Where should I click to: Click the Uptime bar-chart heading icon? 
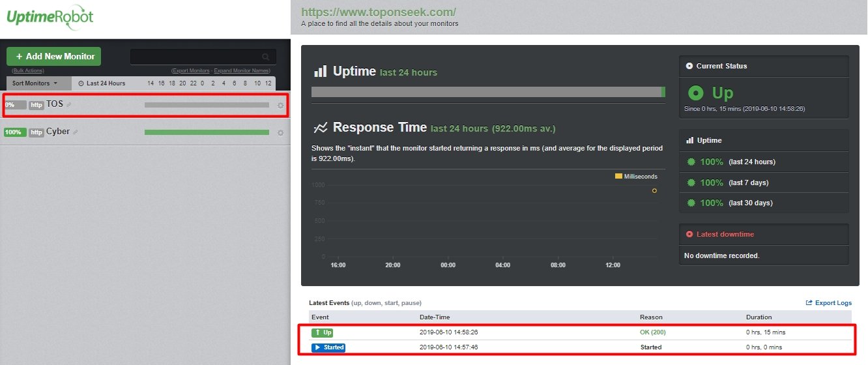[320, 71]
